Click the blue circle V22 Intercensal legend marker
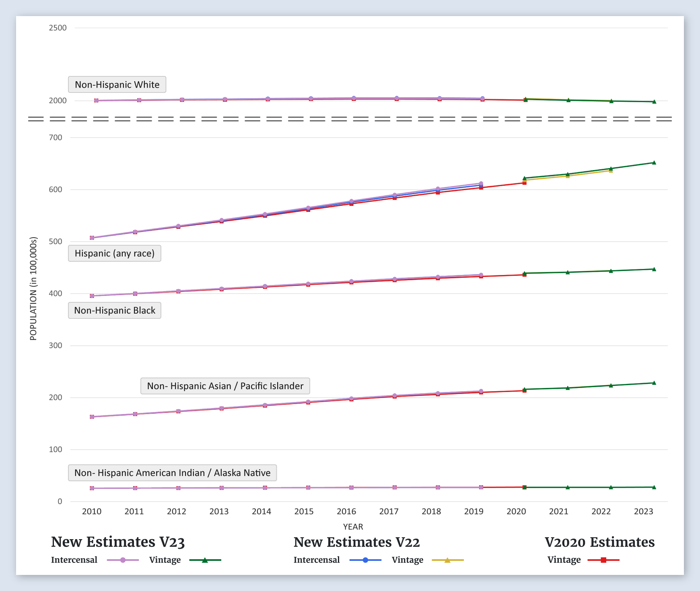Viewport: 700px width, 591px height. [365, 560]
